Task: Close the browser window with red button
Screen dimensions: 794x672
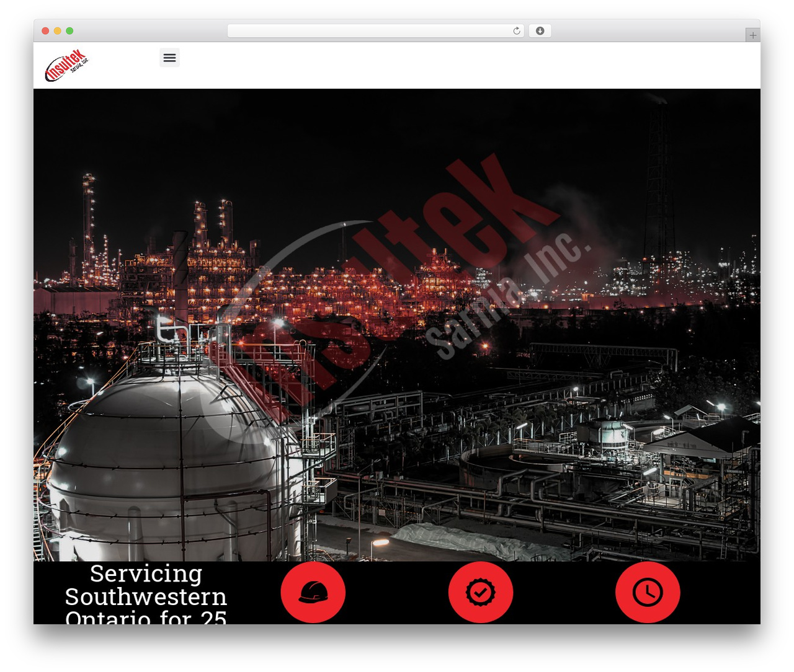Action: [45, 31]
